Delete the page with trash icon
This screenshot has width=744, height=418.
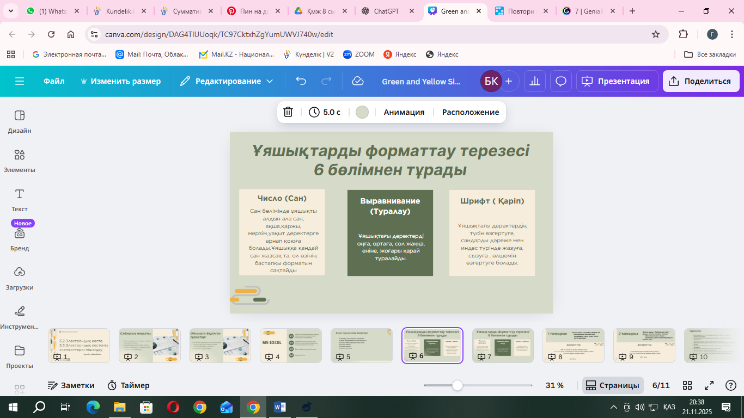pos(288,112)
